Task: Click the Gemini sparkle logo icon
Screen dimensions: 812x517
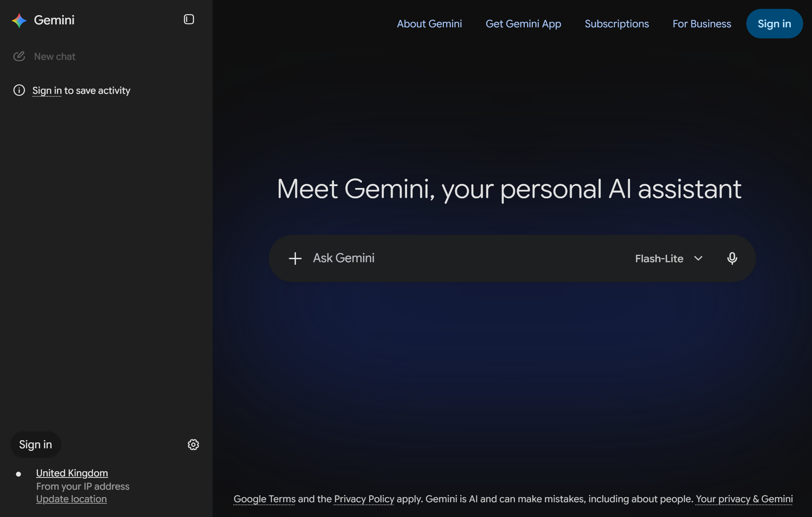Action: (19, 20)
